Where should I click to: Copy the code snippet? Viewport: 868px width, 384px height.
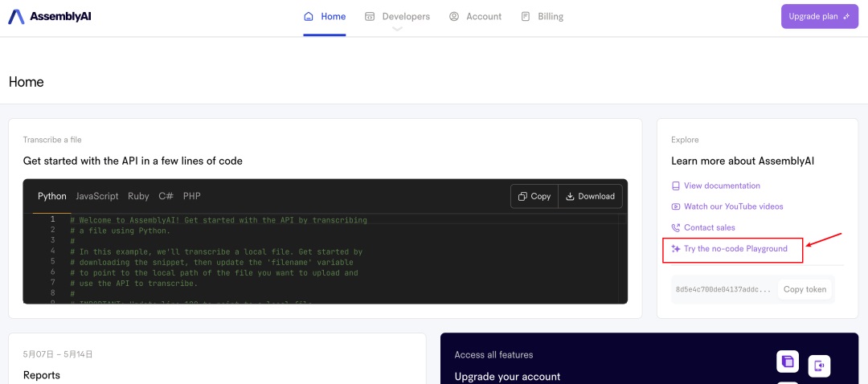tap(534, 197)
